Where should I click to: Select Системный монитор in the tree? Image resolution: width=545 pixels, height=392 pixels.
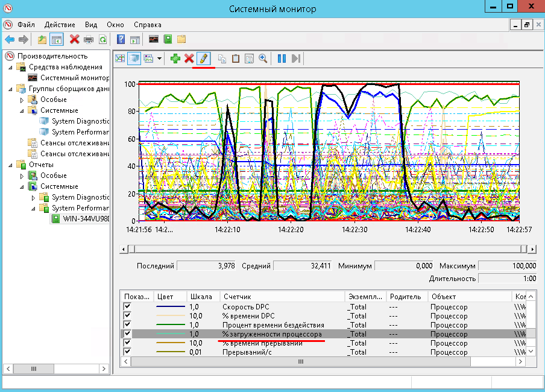point(74,78)
